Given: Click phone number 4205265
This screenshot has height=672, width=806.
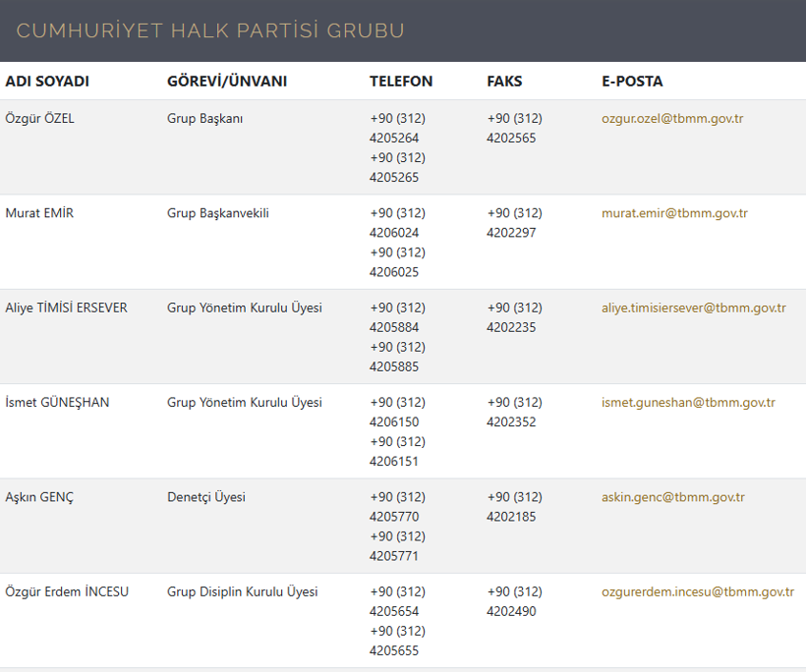Looking at the screenshot, I should [394, 177].
